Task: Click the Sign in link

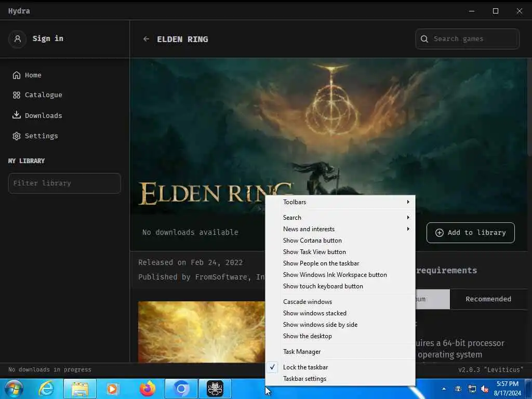Action: (x=48, y=38)
